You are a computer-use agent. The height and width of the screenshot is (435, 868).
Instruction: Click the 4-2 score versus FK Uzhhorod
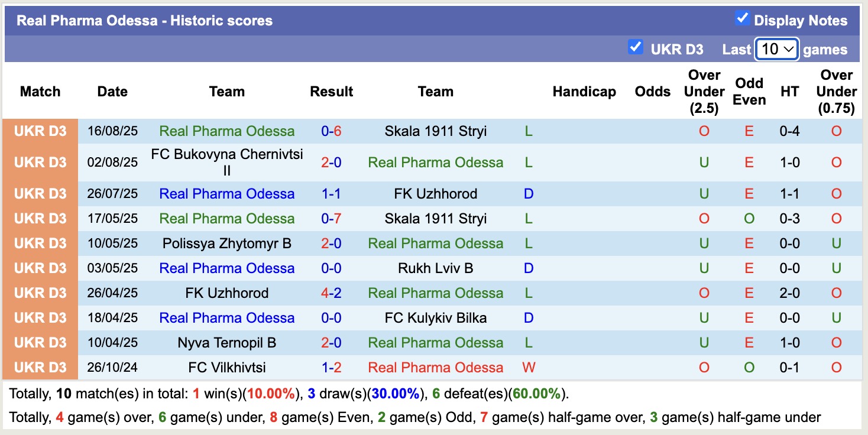click(331, 293)
